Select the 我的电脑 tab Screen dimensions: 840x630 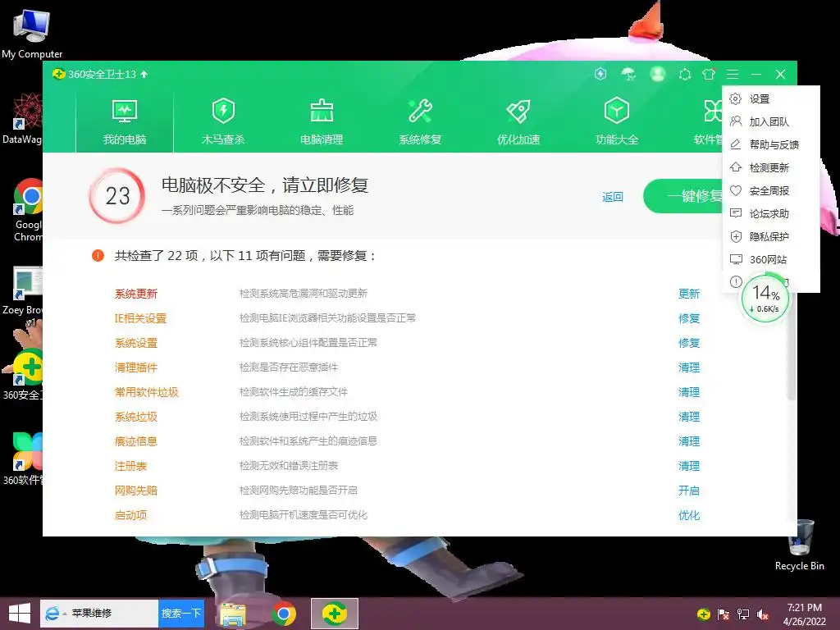coord(125,122)
